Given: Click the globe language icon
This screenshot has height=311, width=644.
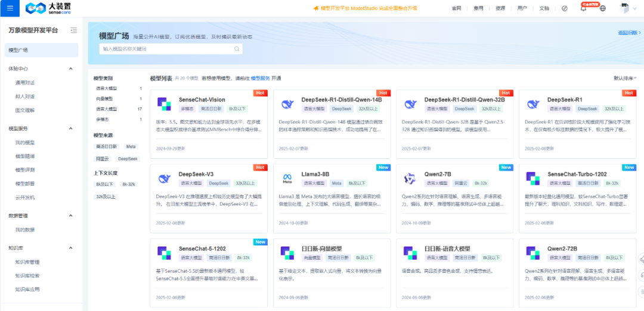Looking at the screenshot, I should 602,8.
